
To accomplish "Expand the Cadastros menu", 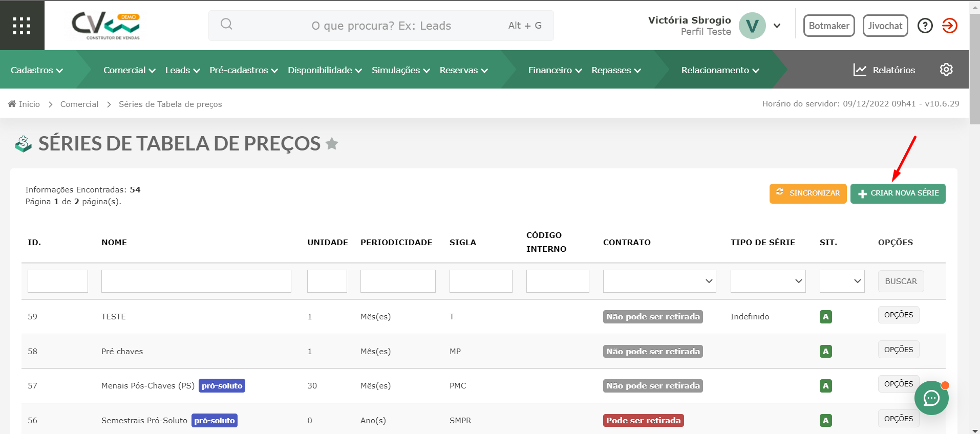I will click(x=37, y=70).
